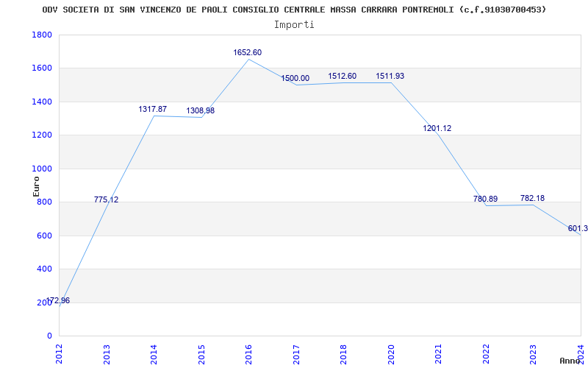Click the 1511.93 data label

[390, 77]
